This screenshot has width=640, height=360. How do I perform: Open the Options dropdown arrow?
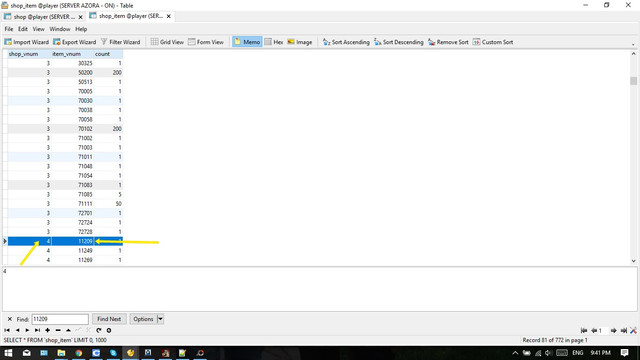pyautogui.click(x=160, y=319)
